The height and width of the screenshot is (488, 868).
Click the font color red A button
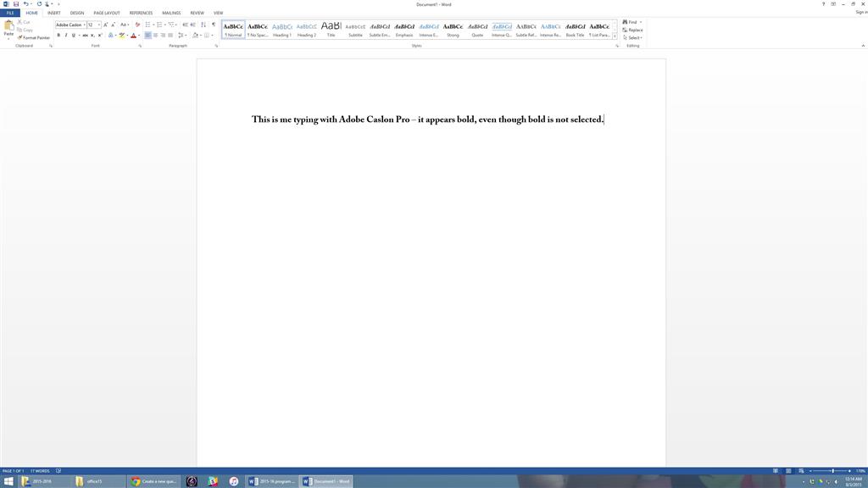[133, 35]
